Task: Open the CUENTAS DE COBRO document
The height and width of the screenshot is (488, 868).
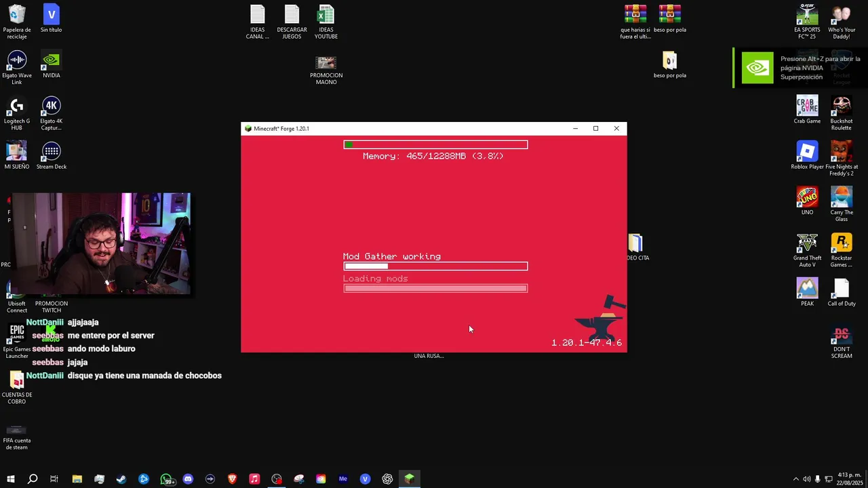Action: coord(17,388)
